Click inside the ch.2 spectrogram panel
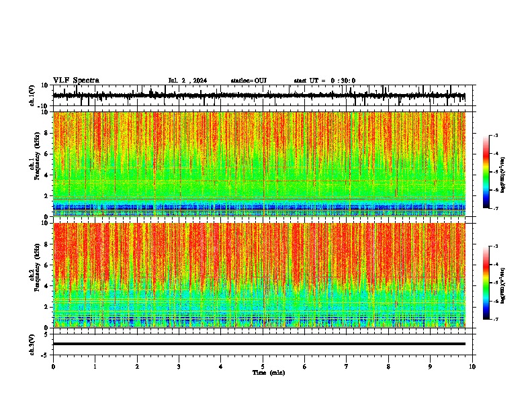Image resolution: width=532 pixels, height=411 pixels. (259, 275)
